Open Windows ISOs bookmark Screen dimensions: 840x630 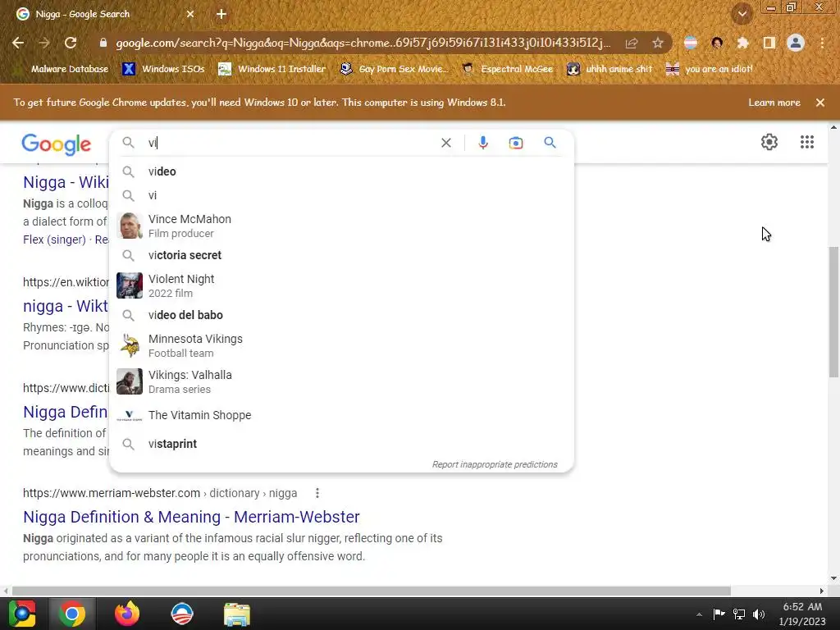(163, 69)
